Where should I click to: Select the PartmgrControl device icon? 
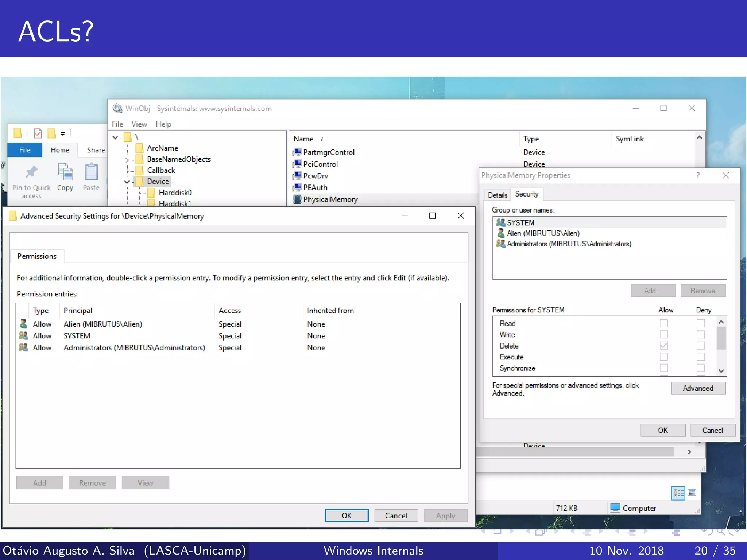(x=297, y=152)
